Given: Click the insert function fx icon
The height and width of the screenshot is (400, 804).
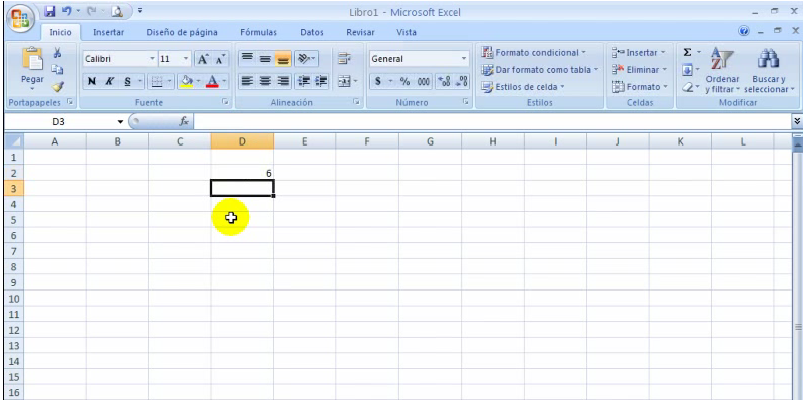Looking at the screenshot, I should (x=184, y=121).
